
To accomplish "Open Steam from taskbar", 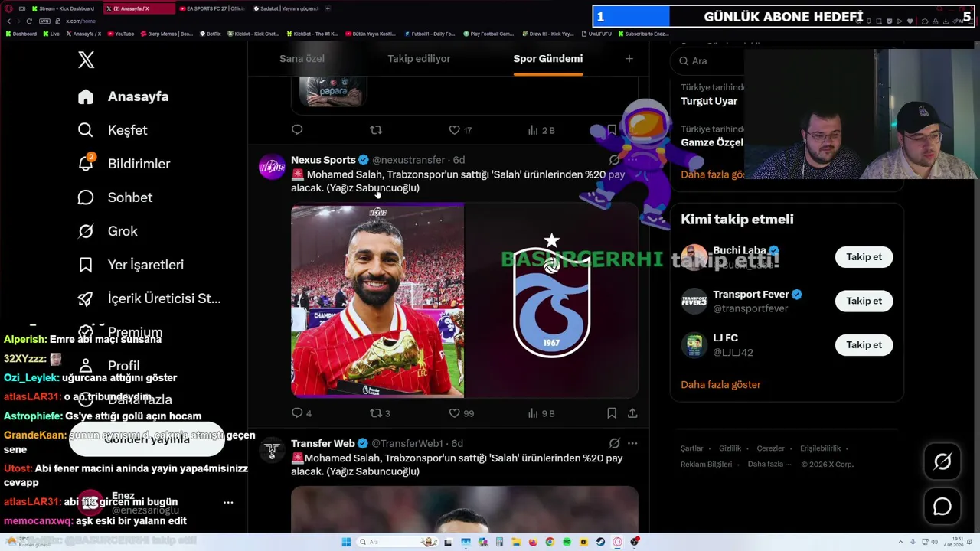I will pos(600,542).
